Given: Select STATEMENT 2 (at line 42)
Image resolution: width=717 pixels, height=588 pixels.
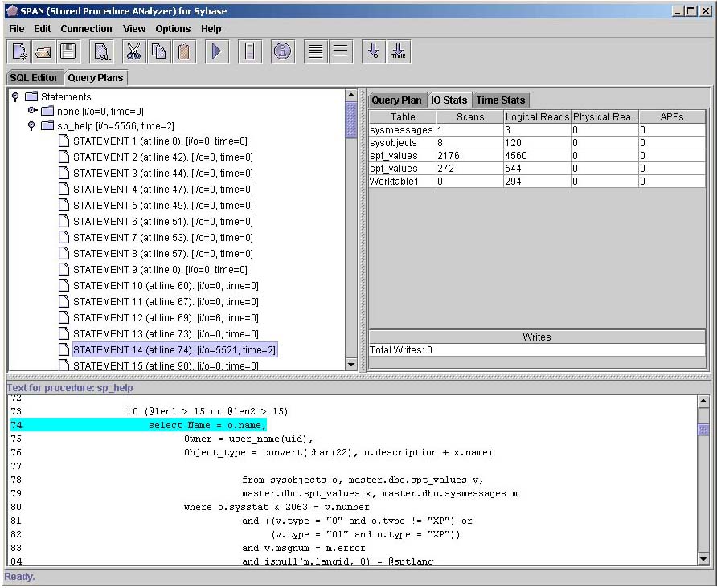Looking at the screenshot, I should [x=163, y=157].
